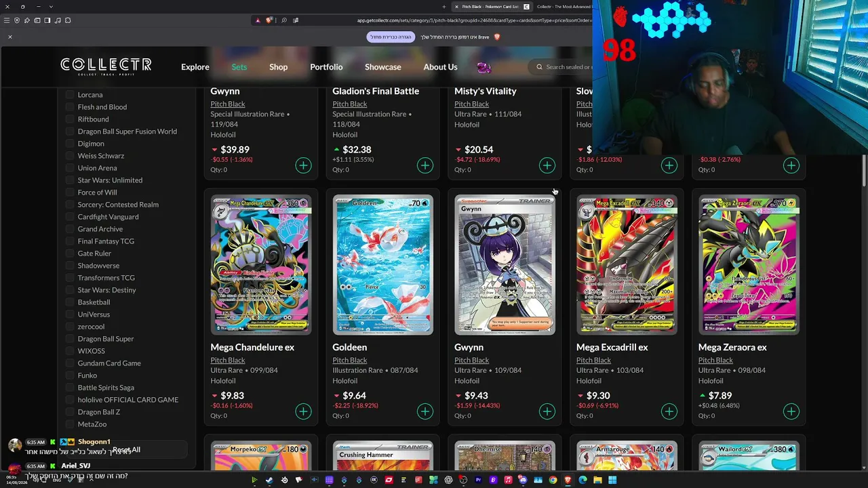Open Pitch Black link under Goldeen
This screenshot has height=488, width=868.
click(x=350, y=361)
